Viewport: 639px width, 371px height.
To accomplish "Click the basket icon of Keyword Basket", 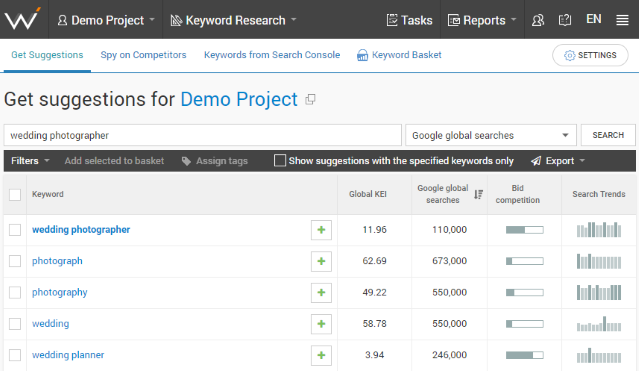I will 362,55.
